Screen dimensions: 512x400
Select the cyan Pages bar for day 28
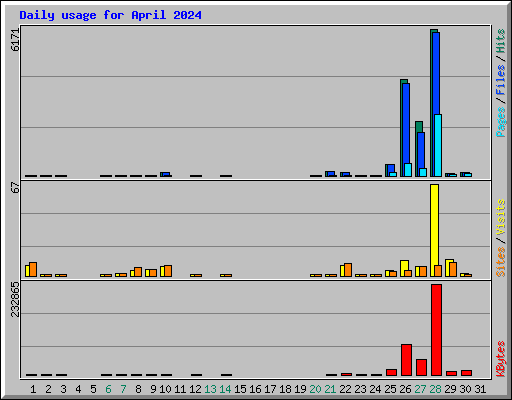[438, 145]
